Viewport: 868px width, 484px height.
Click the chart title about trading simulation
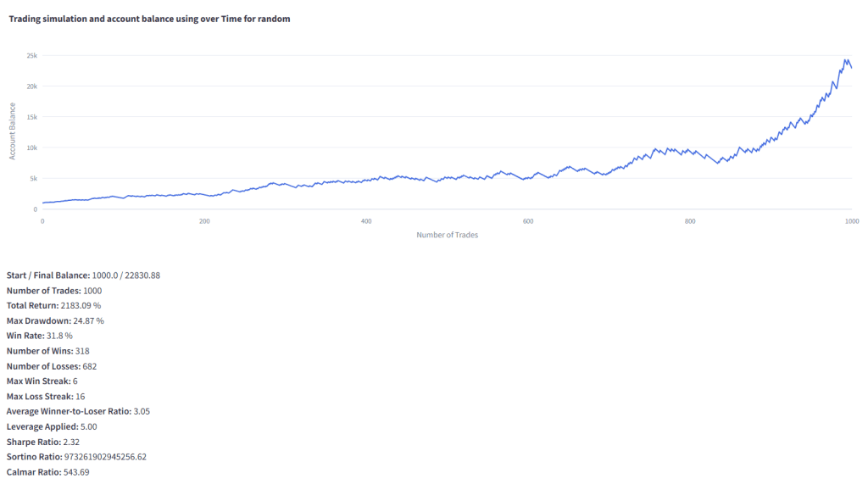click(149, 19)
